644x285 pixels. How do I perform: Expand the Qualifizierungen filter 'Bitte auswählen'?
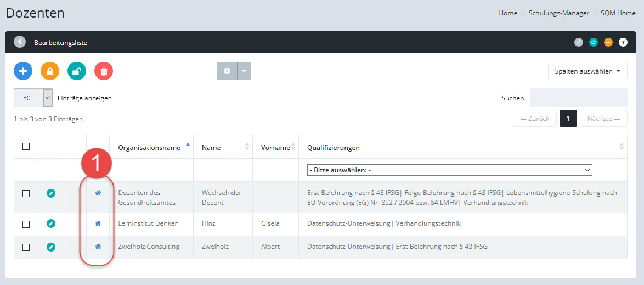point(449,170)
